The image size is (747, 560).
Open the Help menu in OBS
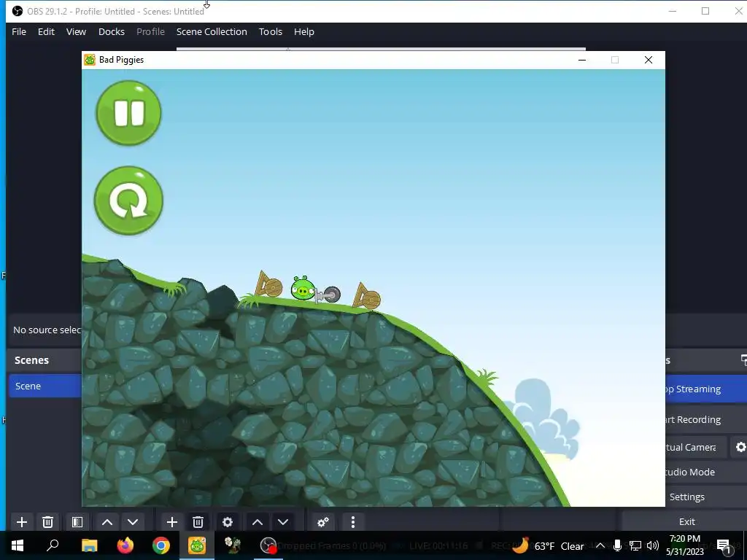304,31
